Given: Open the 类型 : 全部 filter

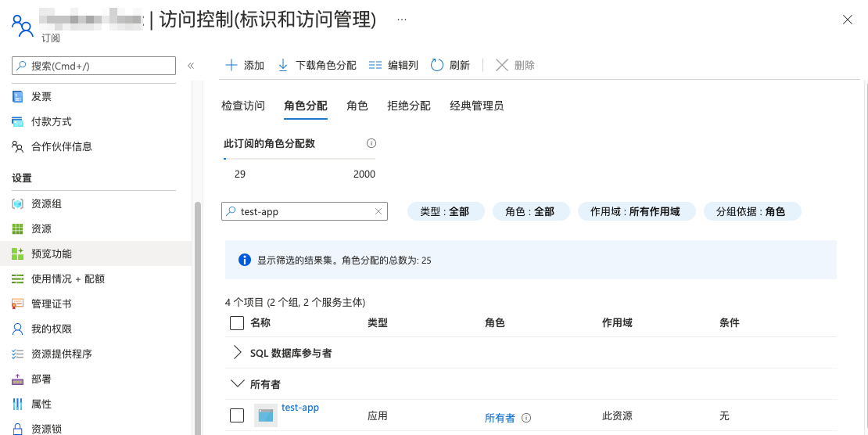Looking at the screenshot, I should pos(446,211).
